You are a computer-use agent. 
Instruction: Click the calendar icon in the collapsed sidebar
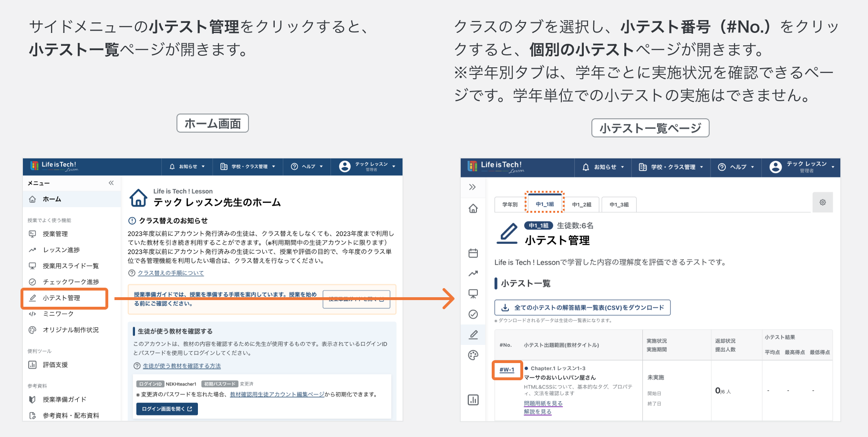click(473, 253)
